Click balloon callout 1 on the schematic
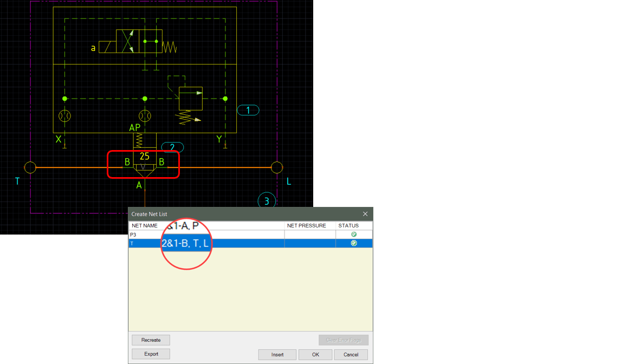This screenshot has height=364, width=634. pos(248,110)
